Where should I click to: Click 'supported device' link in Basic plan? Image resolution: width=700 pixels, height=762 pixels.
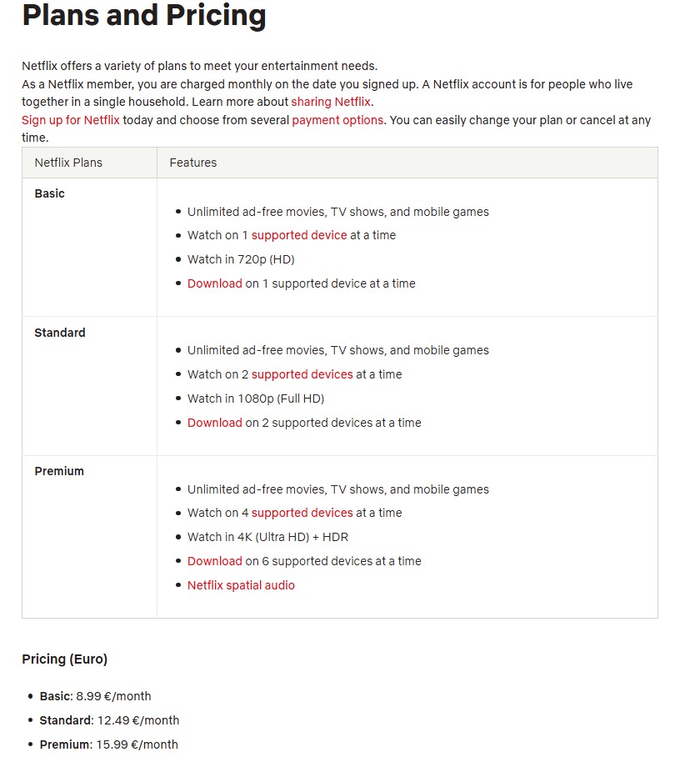coord(299,235)
